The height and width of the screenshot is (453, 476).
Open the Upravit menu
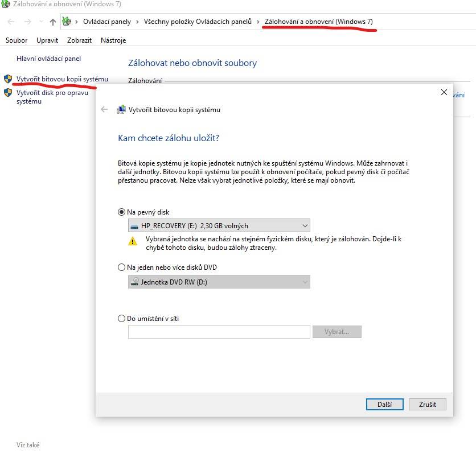tap(47, 40)
